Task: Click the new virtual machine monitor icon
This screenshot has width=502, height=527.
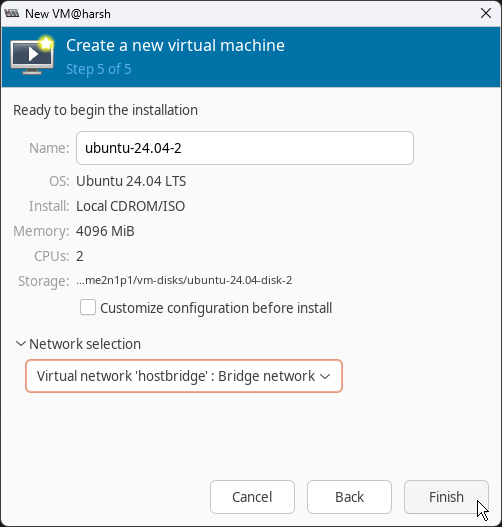Action: click(32, 54)
